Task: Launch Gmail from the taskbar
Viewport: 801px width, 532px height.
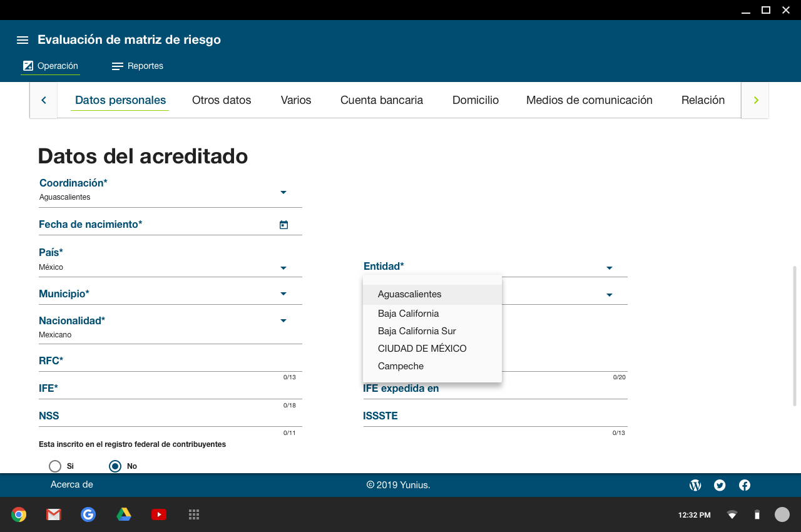Action: pos(53,514)
